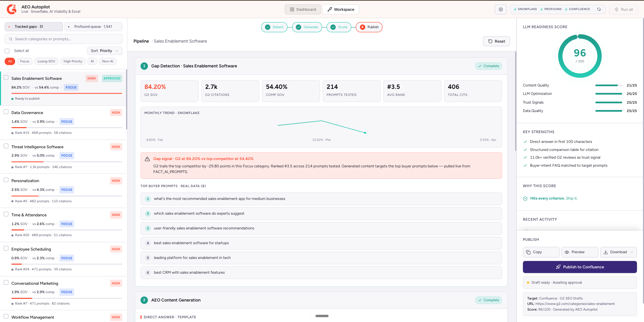Filter by AI chip
This screenshot has height=322, width=644.
click(x=92, y=61)
